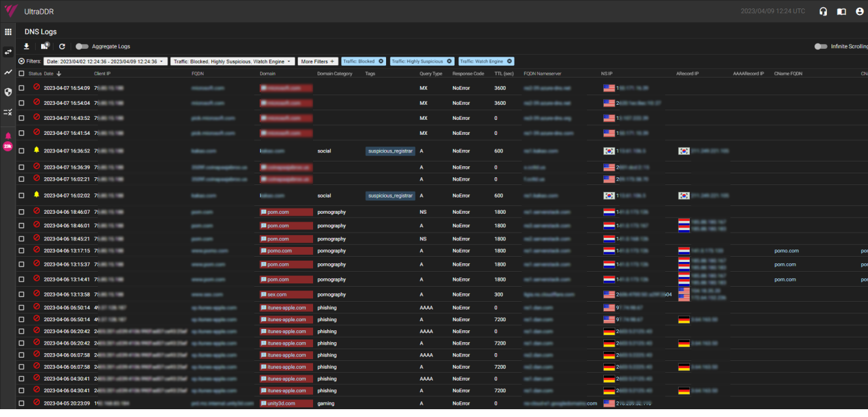
Task: Open the shield security sidebar icon
Action: pyautogui.click(x=8, y=92)
